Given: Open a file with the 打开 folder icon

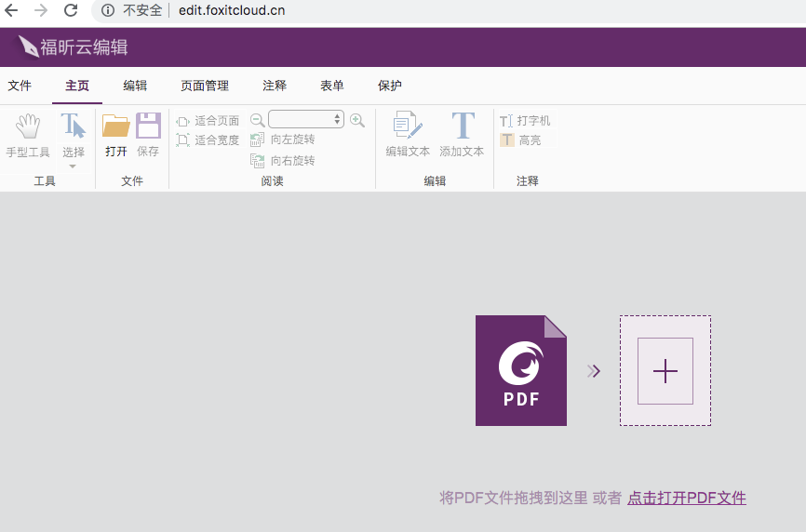Looking at the screenshot, I should (116, 135).
